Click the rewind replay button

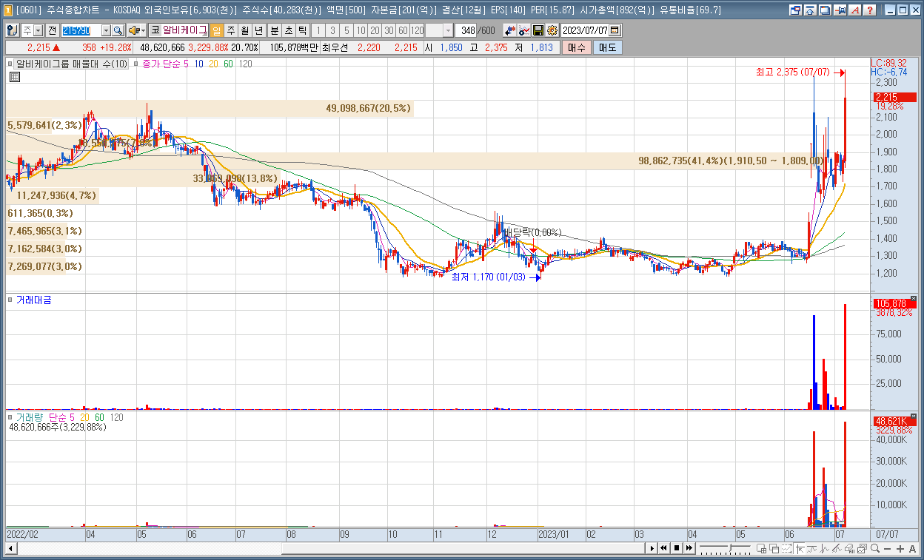coord(663,548)
